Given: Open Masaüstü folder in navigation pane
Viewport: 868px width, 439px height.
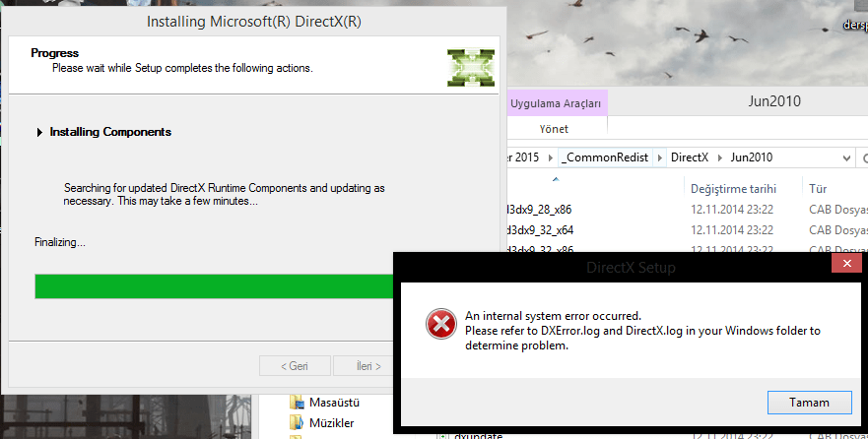Looking at the screenshot, I should 334,403.
